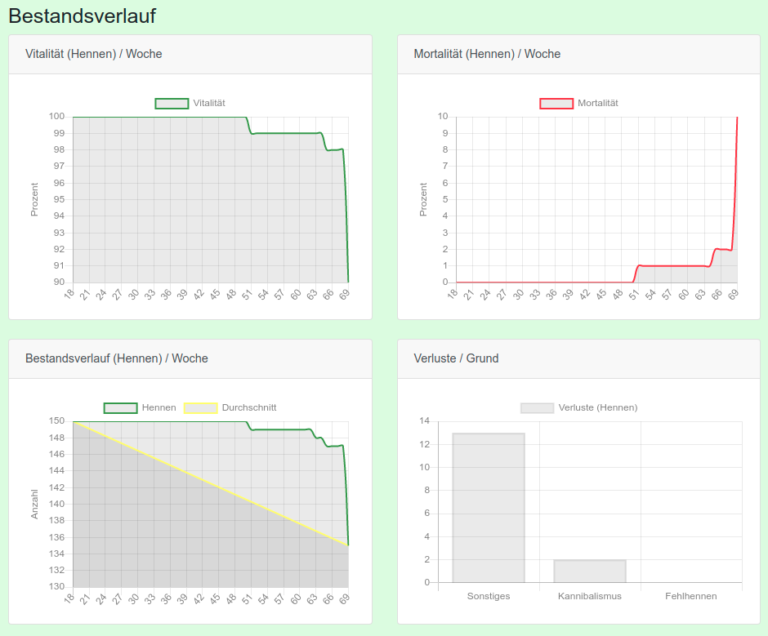Toggle the green Hennen legend swatch

point(120,408)
